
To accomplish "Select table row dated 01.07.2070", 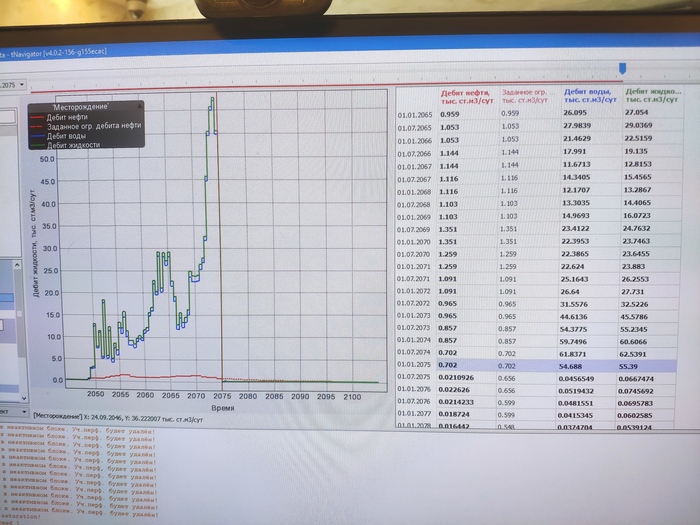I will (539, 254).
